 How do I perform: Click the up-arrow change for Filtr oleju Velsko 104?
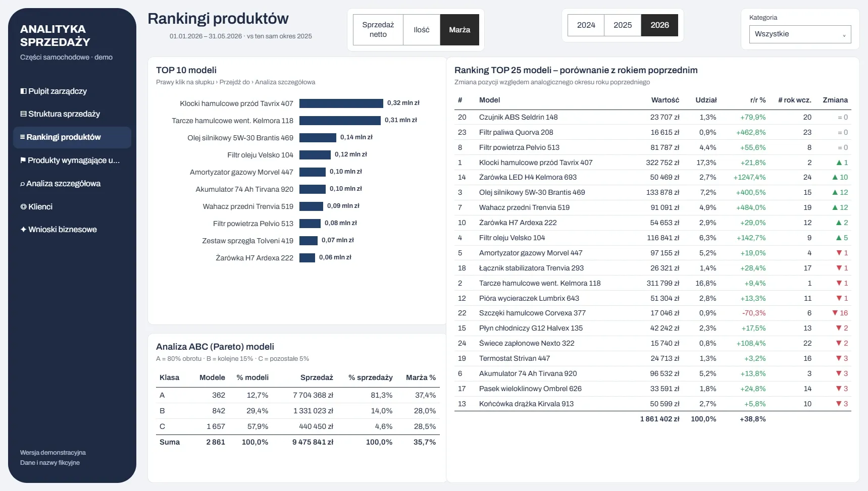(x=842, y=238)
